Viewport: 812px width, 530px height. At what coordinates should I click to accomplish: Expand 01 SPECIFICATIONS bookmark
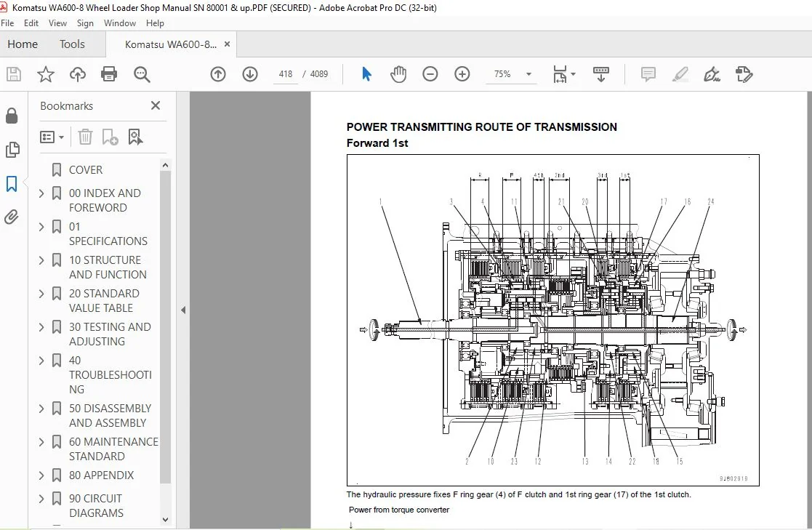coord(41,227)
